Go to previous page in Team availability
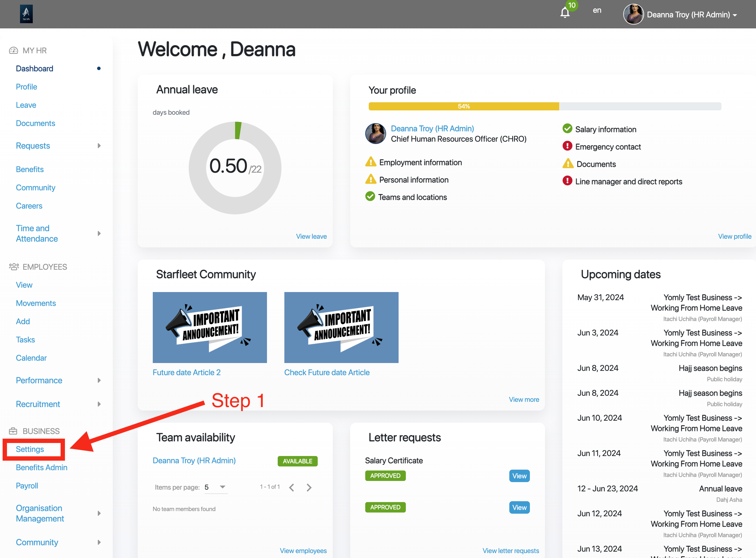Viewport: 756px width, 558px height. point(292,487)
